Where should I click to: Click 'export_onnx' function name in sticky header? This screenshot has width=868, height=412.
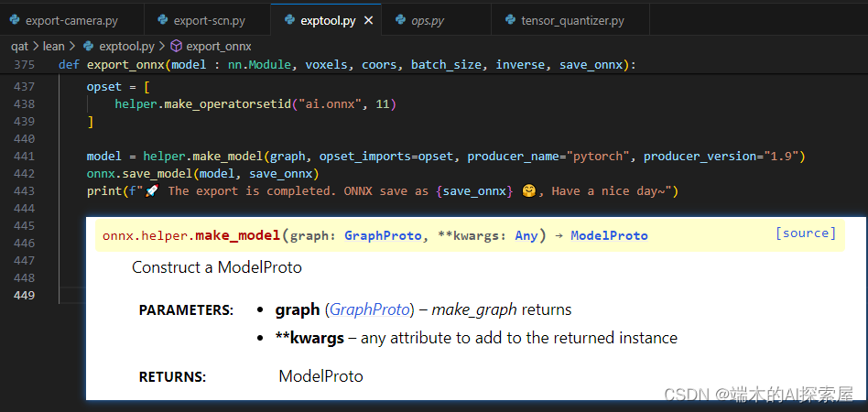pos(125,65)
